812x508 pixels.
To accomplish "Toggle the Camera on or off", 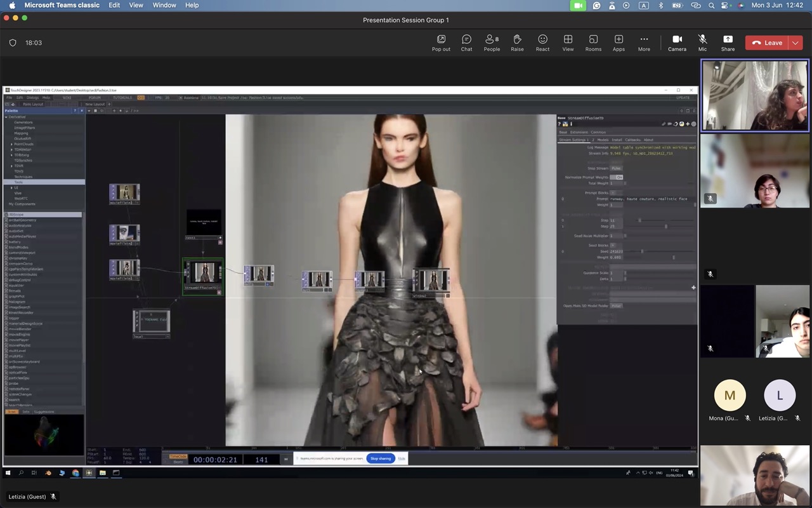I will [x=677, y=43].
